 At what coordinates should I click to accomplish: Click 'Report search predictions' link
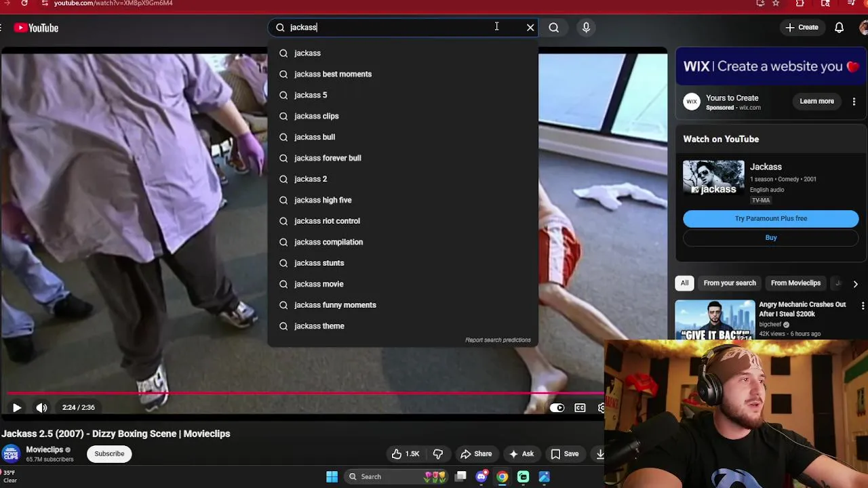498,340
